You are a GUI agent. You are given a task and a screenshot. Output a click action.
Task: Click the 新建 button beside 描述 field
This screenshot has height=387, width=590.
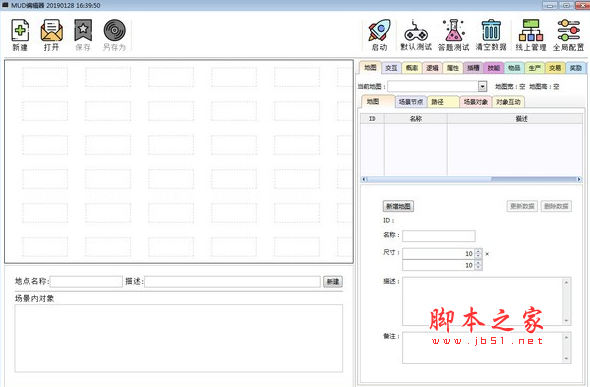(x=333, y=282)
